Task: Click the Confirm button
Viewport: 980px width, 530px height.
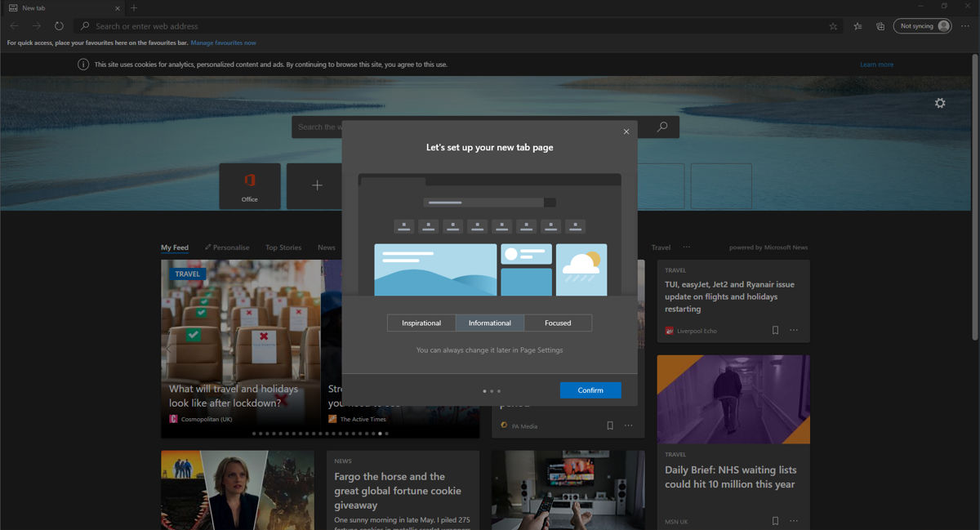Action: pyautogui.click(x=590, y=390)
